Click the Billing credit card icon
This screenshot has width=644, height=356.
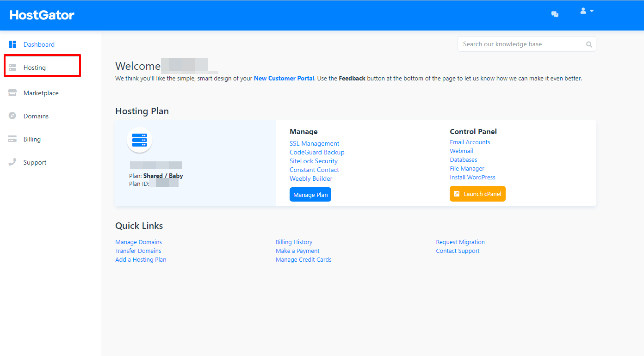pos(12,139)
